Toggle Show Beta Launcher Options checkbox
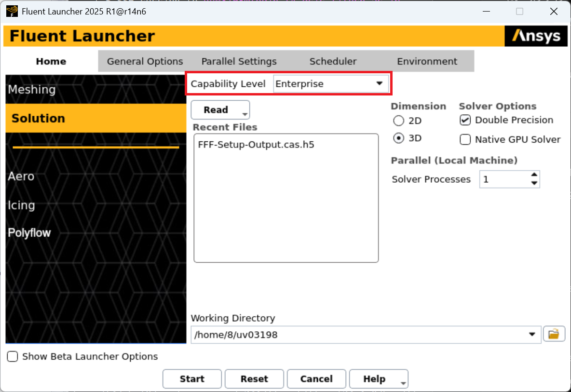571x392 pixels. tap(13, 357)
